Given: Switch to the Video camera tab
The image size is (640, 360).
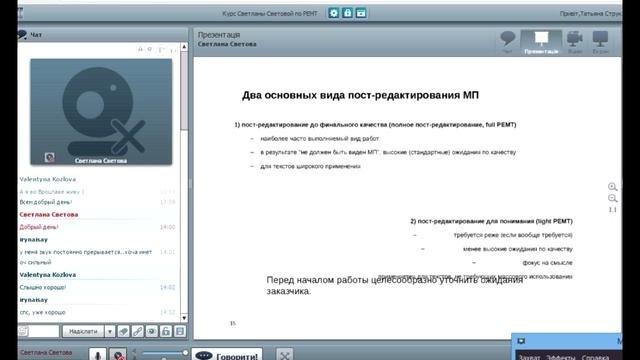Looking at the screenshot, I should 574,42.
